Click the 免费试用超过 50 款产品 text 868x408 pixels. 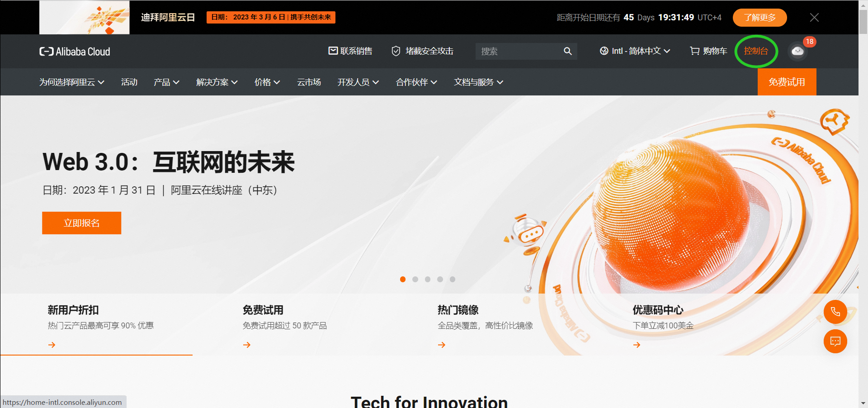285,326
